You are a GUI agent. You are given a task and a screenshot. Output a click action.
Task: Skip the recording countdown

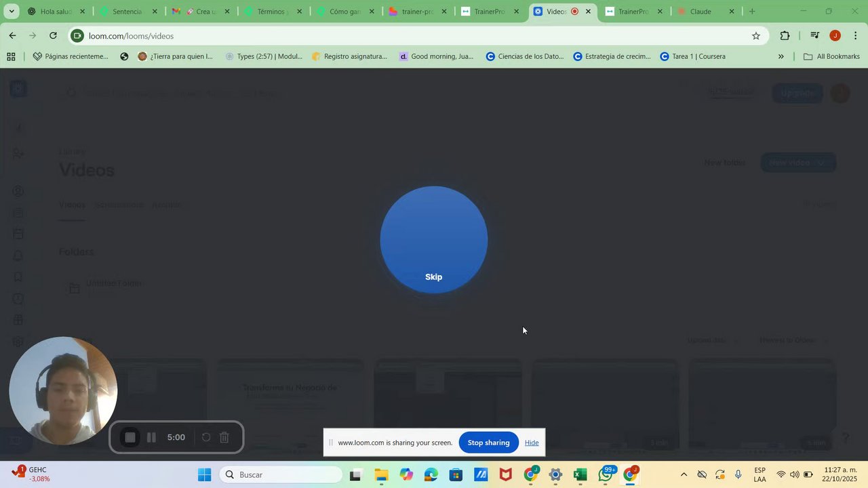point(433,277)
